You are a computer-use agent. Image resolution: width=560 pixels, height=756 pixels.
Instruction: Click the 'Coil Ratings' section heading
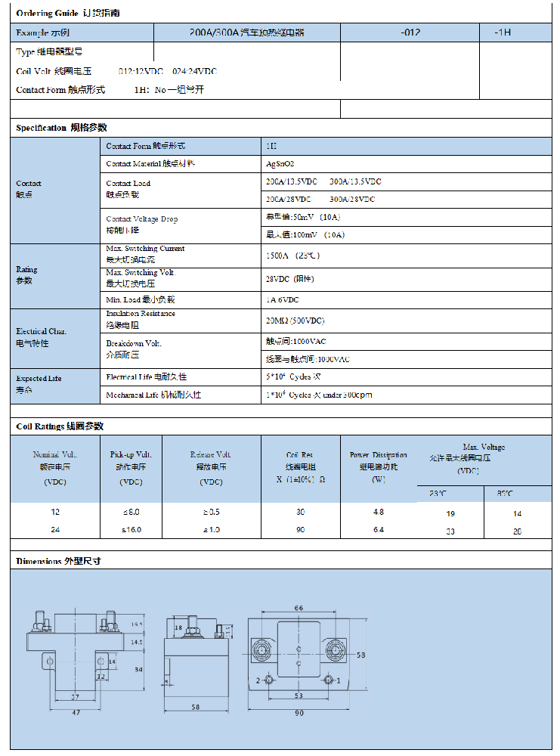click(60, 426)
